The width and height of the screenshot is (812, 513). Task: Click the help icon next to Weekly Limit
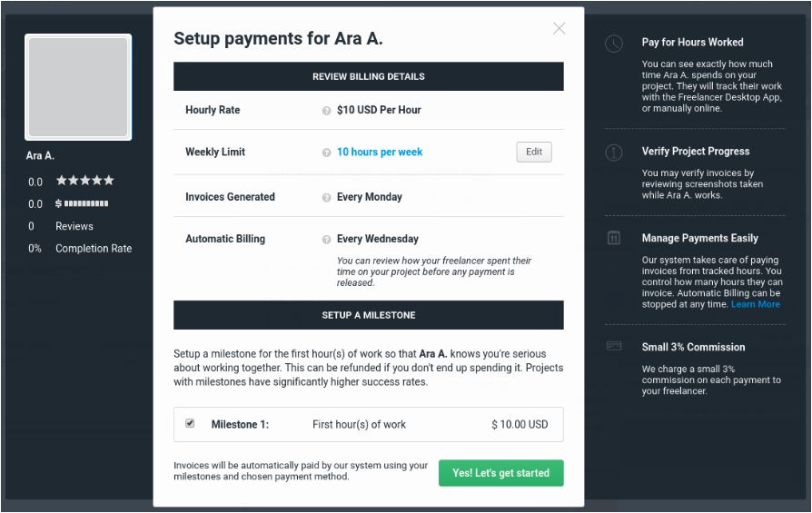(326, 153)
